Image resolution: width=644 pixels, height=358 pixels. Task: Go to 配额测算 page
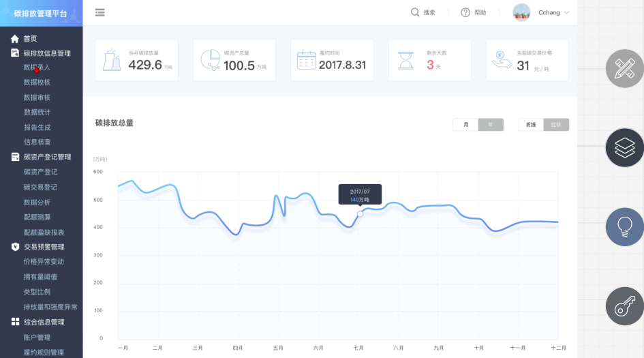coord(37,217)
